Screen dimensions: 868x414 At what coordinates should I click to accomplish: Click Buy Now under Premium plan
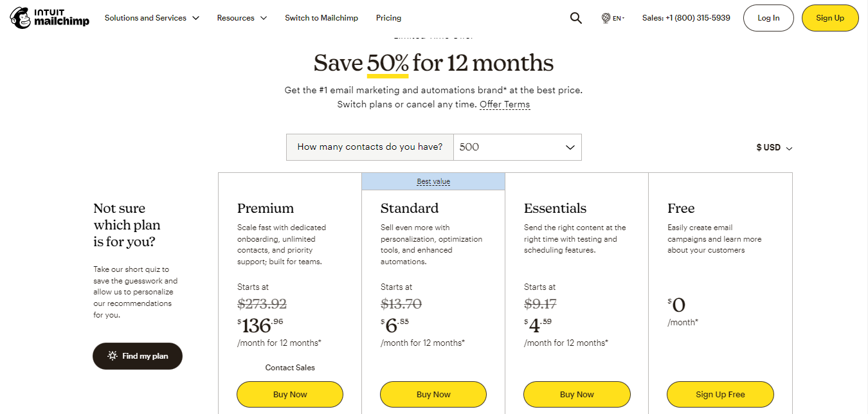(290, 394)
